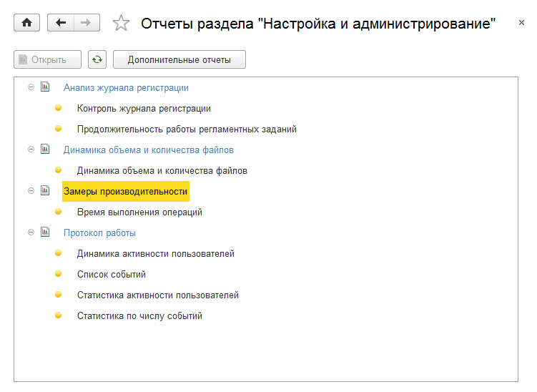The image size is (537, 392).
Task: Open Статистика активности пользователей report
Action: pos(157,295)
